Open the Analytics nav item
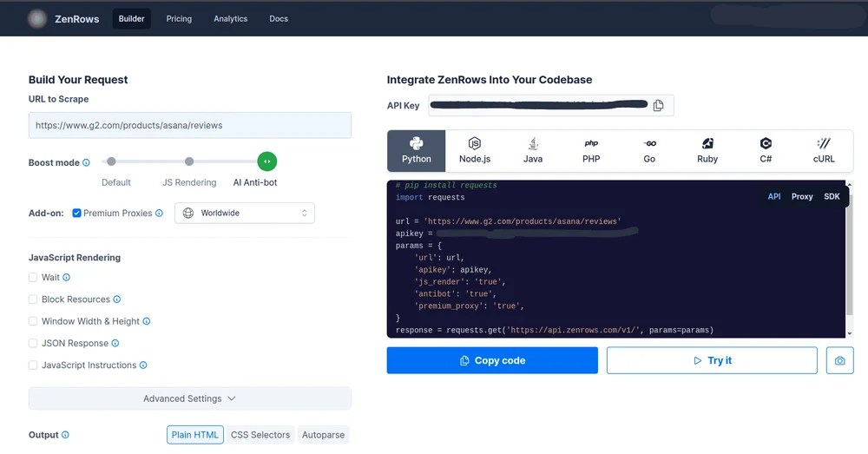Image resolution: width=868 pixels, height=454 pixels. click(230, 19)
